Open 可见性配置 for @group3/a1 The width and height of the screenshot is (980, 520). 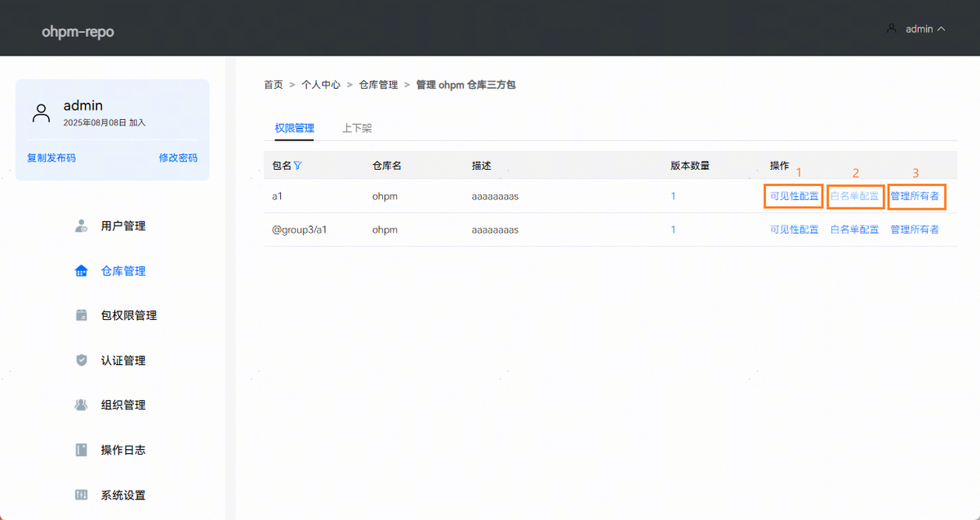(794, 229)
